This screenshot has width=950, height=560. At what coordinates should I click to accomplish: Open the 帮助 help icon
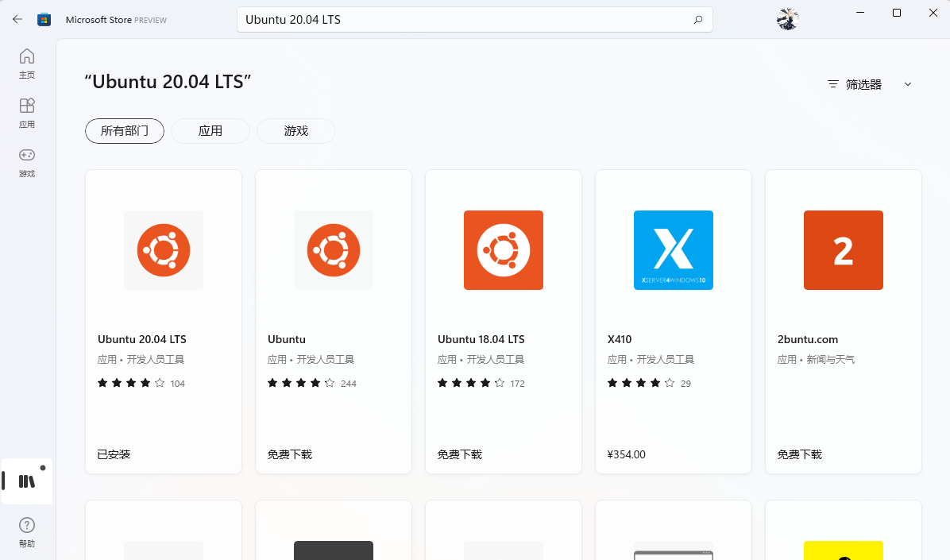pyautogui.click(x=27, y=532)
